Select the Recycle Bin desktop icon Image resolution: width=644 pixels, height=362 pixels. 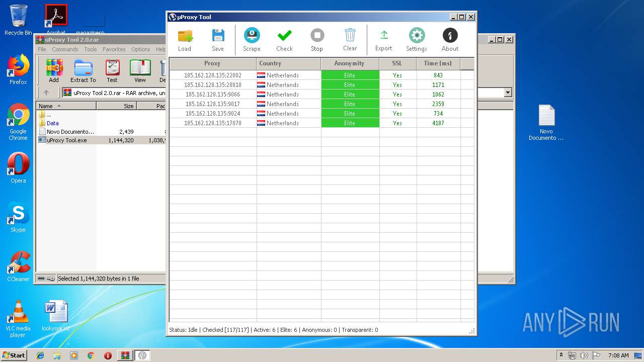(x=18, y=20)
